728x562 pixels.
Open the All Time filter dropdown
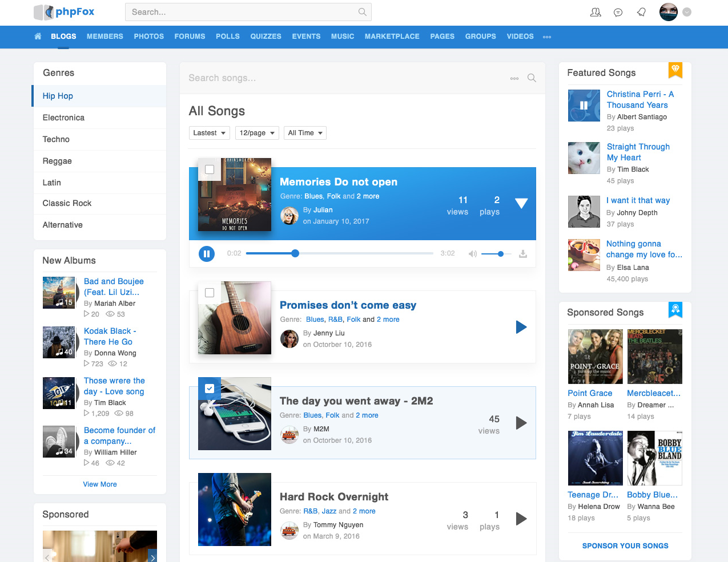click(x=305, y=132)
